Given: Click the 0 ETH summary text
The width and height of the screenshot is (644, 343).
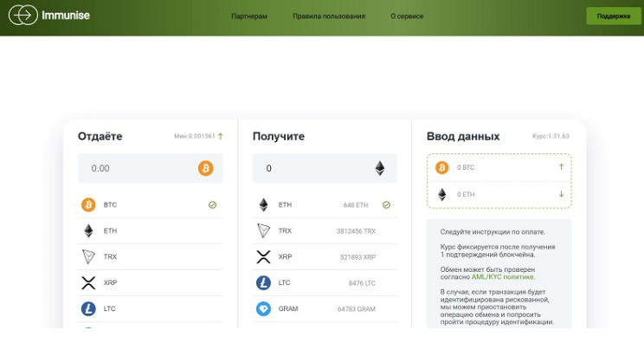Looking at the screenshot, I should point(466,194).
